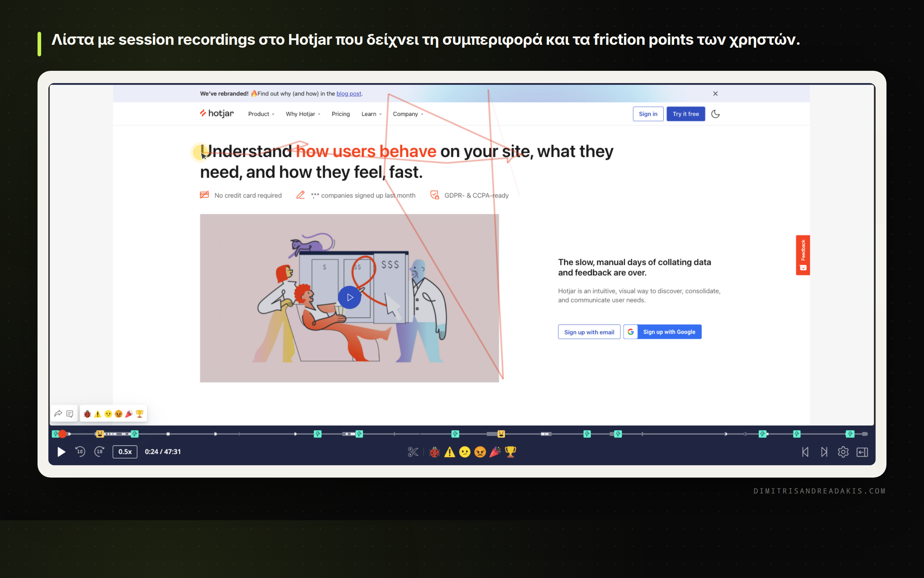Click the party popper in the floating toolbar
924x578 pixels.
tap(129, 414)
